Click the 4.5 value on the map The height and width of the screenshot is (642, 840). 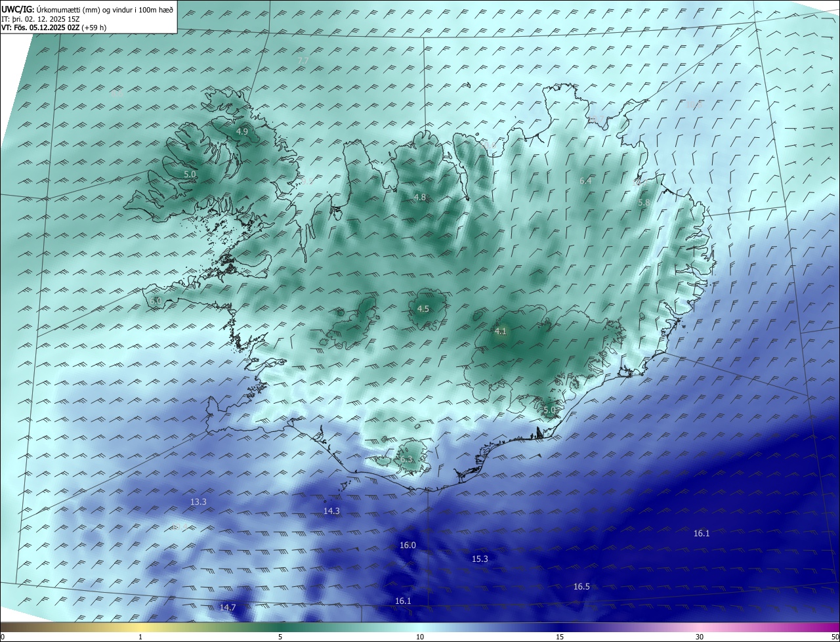[423, 309]
